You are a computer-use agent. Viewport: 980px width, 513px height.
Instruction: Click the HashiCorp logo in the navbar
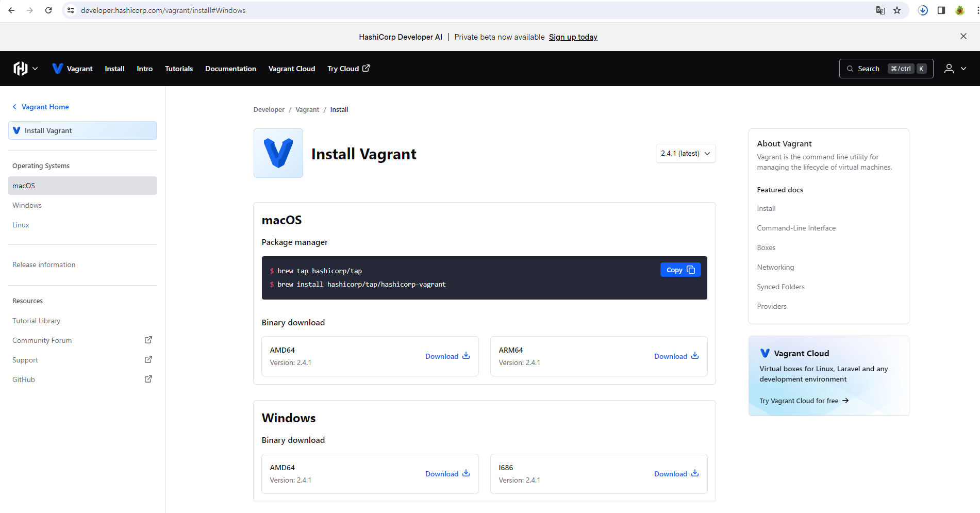click(21, 68)
